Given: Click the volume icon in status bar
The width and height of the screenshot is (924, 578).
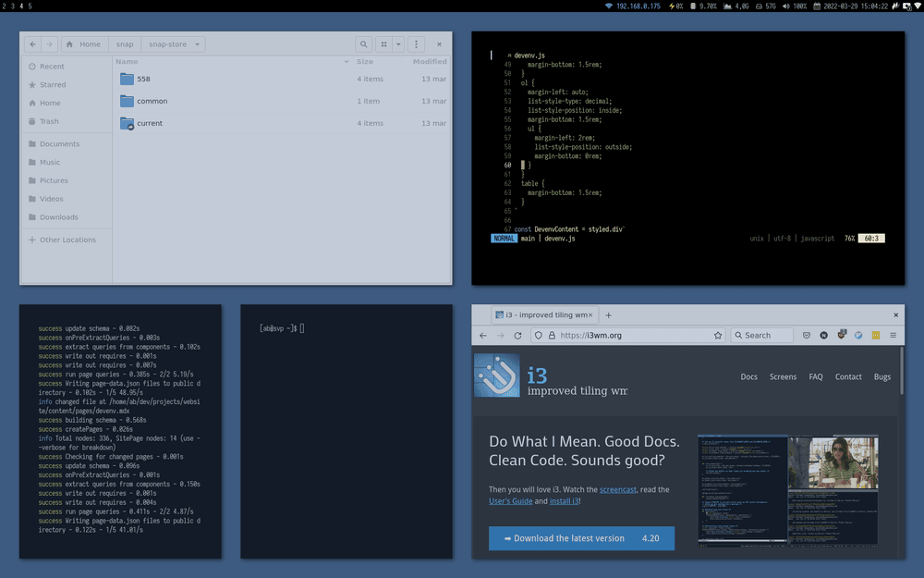Looking at the screenshot, I should 785,6.
